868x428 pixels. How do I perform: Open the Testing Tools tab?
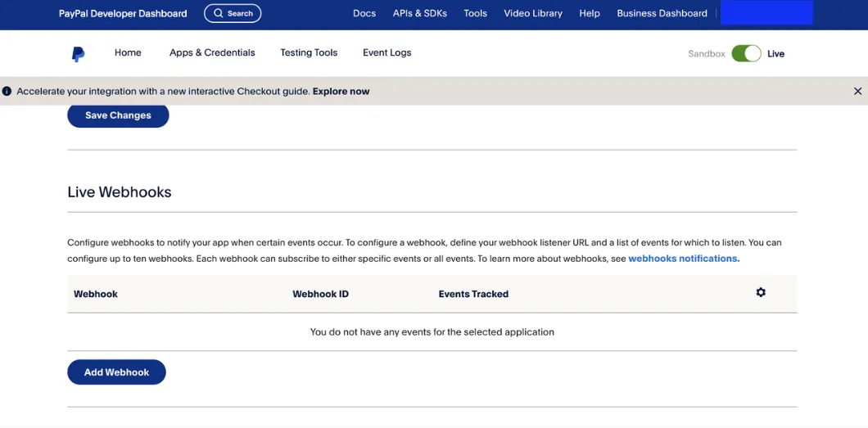click(x=309, y=52)
